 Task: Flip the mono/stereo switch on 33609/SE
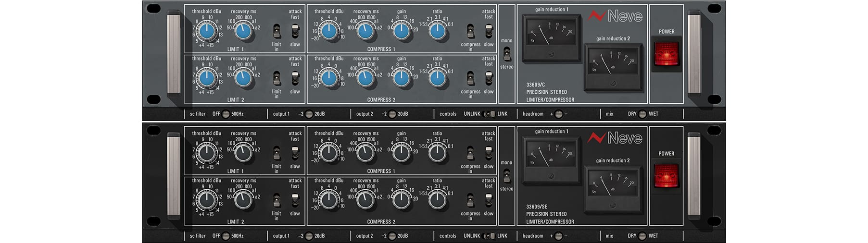coord(507,176)
